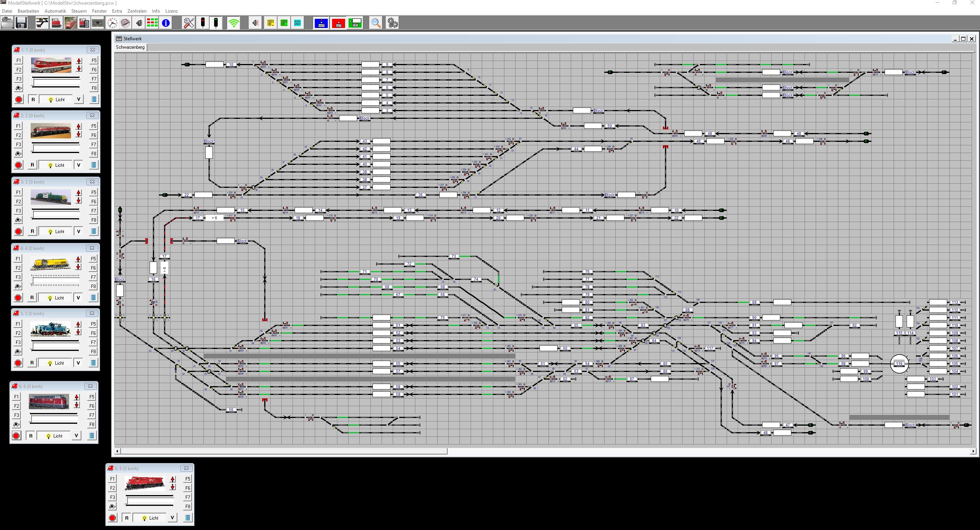Image resolution: width=980 pixels, height=530 pixels.
Task: Toggle Licht in loco 8 panel
Action: point(150,518)
